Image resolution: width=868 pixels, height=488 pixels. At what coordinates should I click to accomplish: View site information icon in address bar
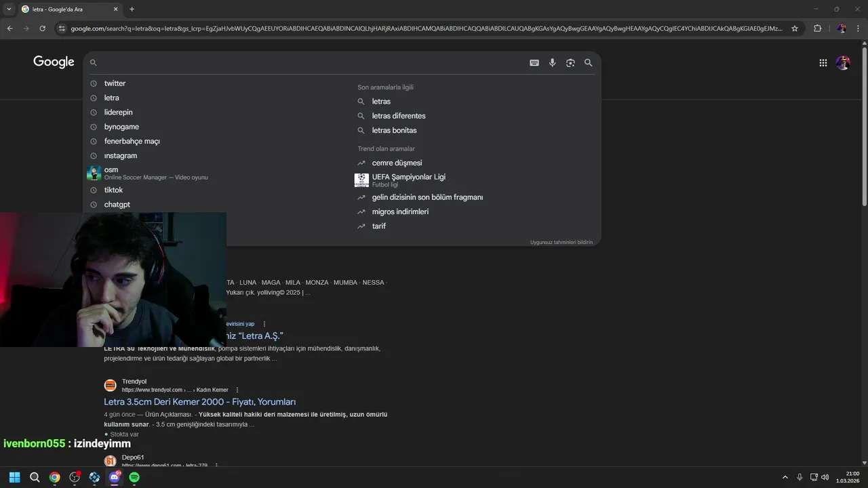click(x=62, y=28)
